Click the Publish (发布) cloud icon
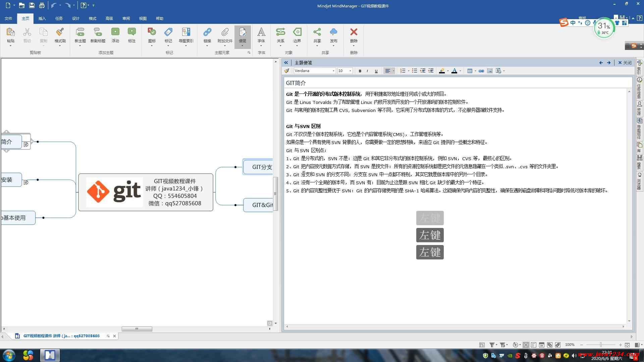Image resolution: width=644 pixels, height=362 pixels. coord(333,32)
